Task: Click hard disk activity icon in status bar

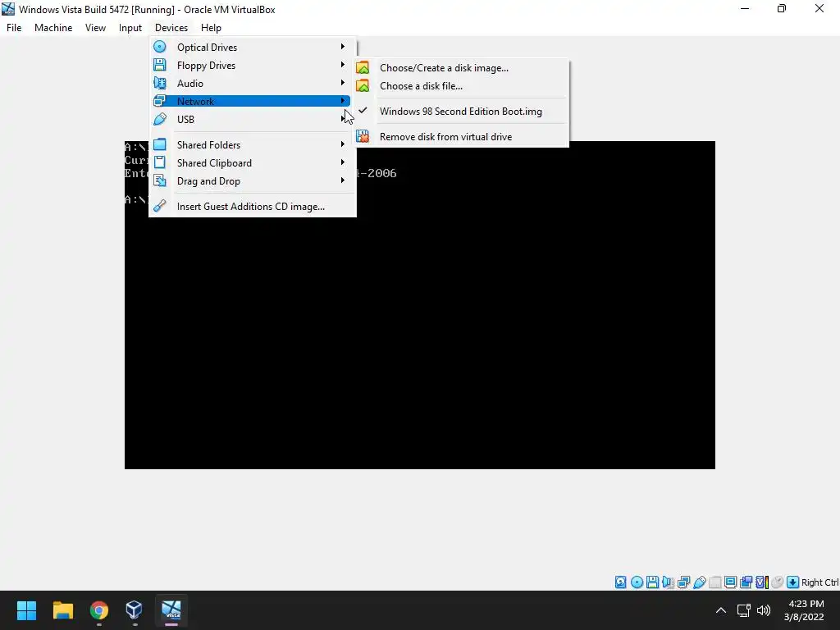Action: pyautogui.click(x=620, y=582)
